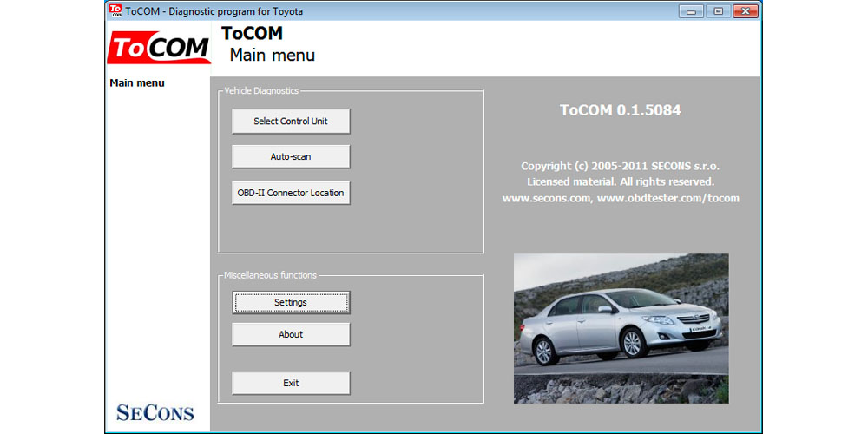
Task: Maximize the ToCOM window
Action: pos(718,11)
